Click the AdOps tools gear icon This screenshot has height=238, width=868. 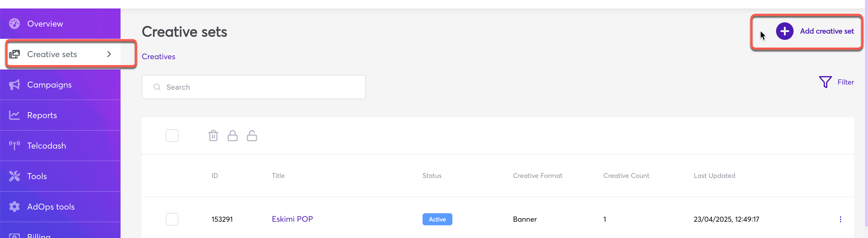pyautogui.click(x=14, y=207)
